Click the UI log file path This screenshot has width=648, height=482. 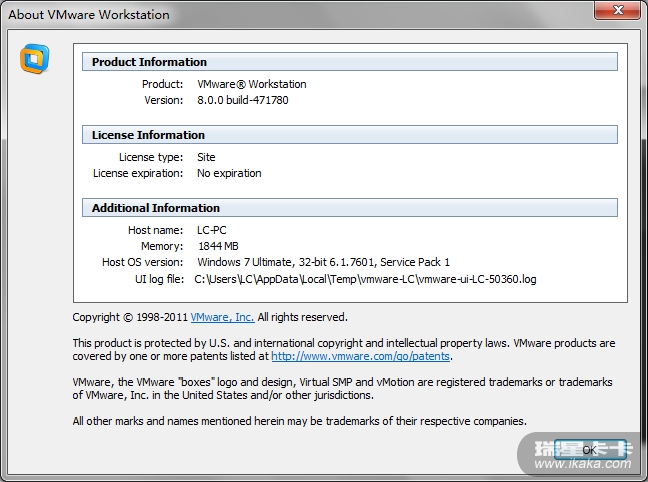click(365, 279)
